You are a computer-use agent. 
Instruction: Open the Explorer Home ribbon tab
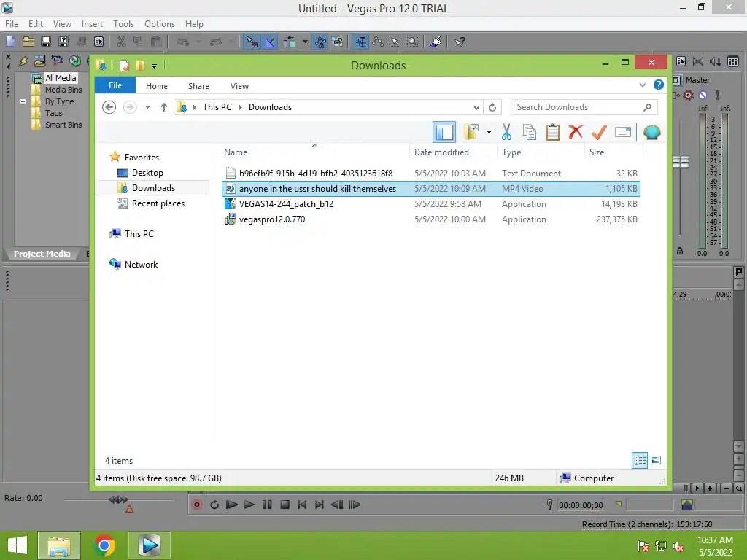pyautogui.click(x=157, y=86)
